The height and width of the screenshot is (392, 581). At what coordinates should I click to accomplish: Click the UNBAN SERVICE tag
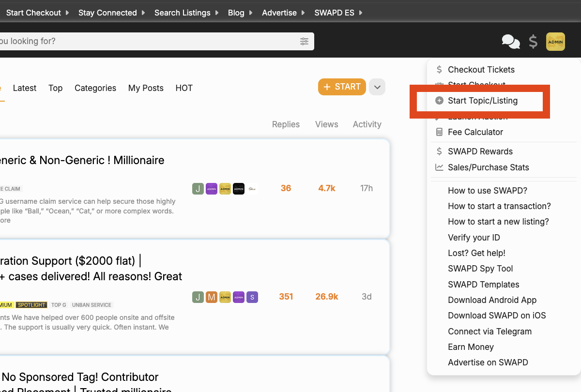tap(92, 305)
